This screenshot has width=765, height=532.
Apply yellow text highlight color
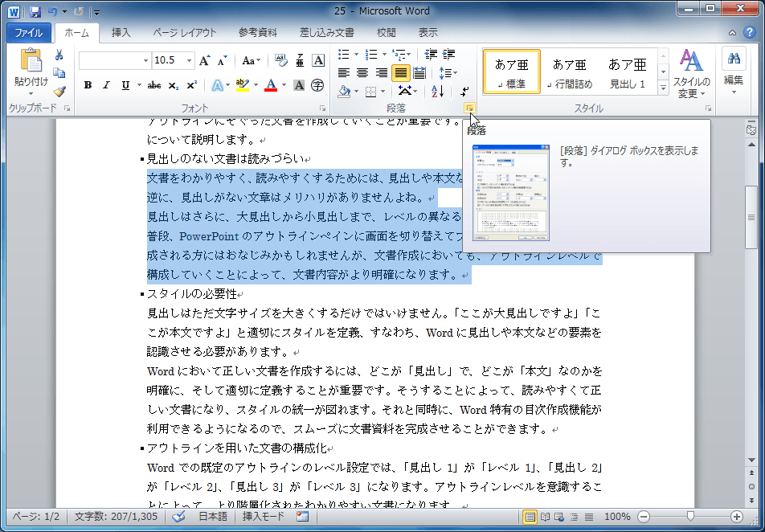[241, 85]
